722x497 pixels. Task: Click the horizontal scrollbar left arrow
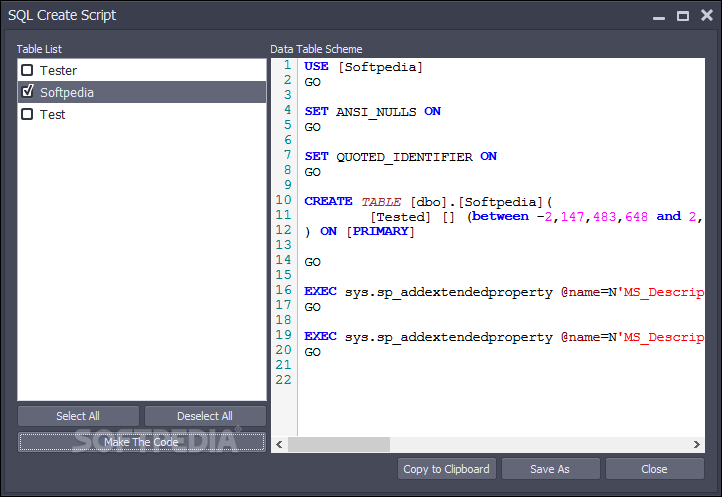[279, 444]
